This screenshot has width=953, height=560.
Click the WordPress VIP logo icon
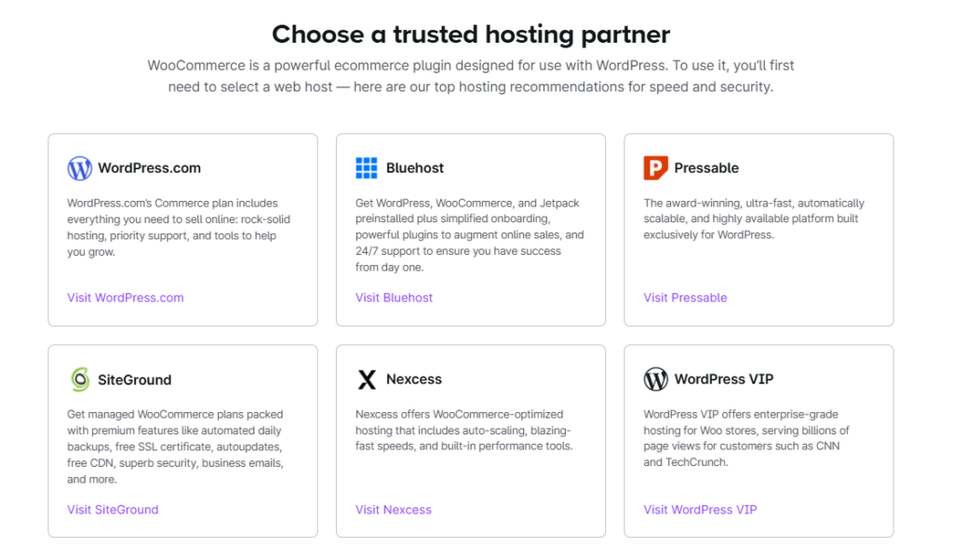click(x=655, y=380)
